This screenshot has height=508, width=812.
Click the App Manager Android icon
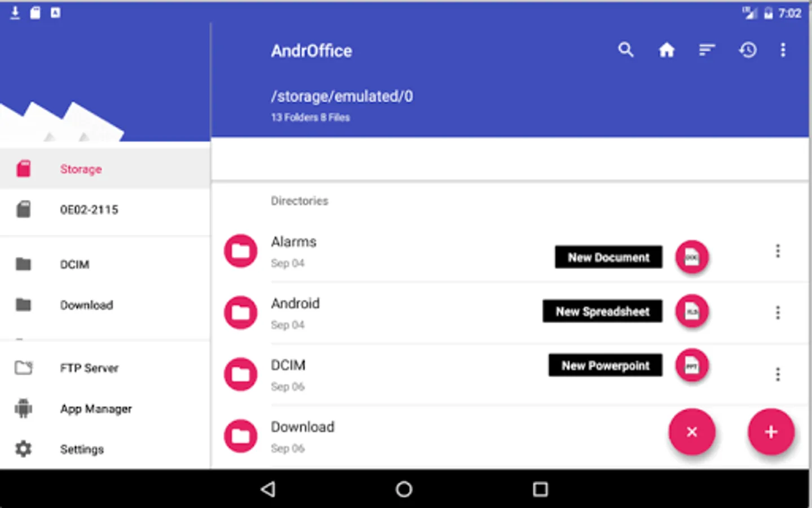tap(24, 408)
